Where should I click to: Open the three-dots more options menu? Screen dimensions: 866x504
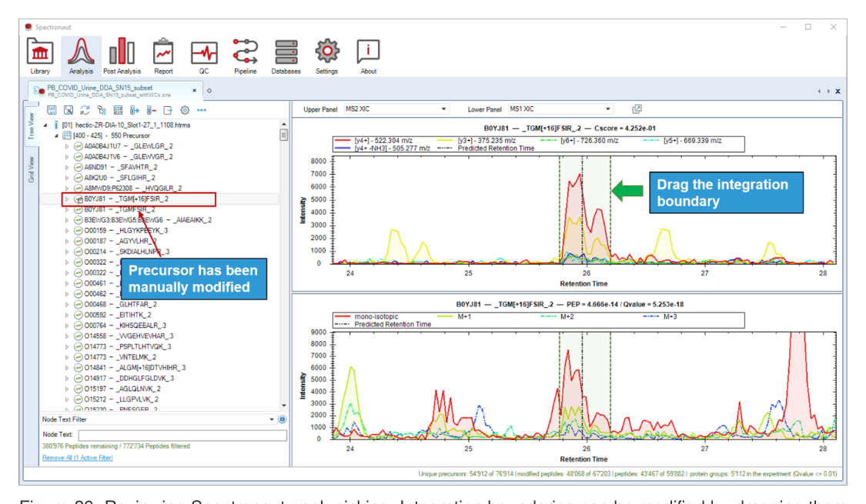tap(202, 110)
